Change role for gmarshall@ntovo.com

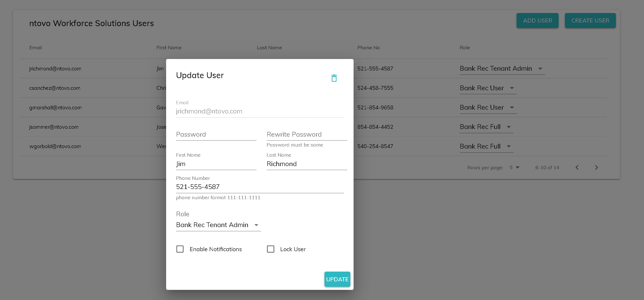coord(488,108)
